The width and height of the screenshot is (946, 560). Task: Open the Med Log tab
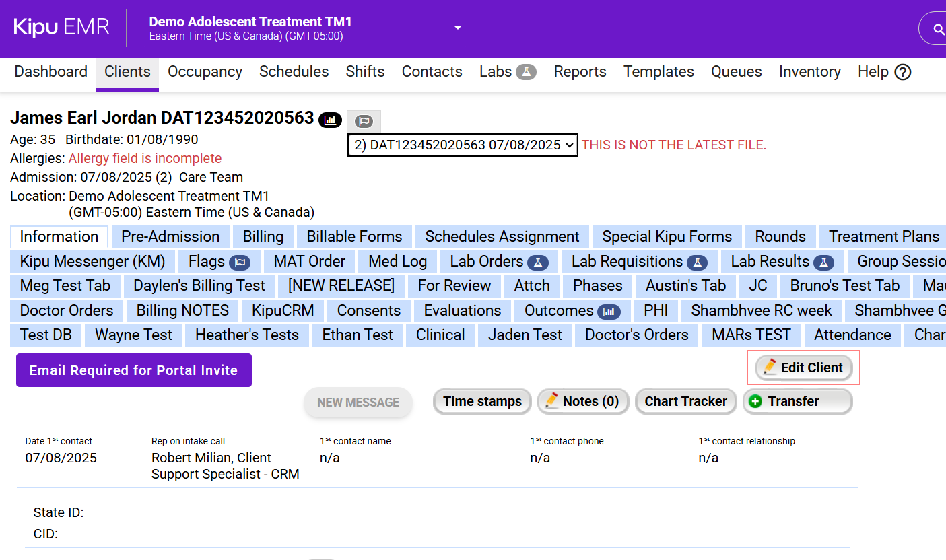[x=397, y=261]
